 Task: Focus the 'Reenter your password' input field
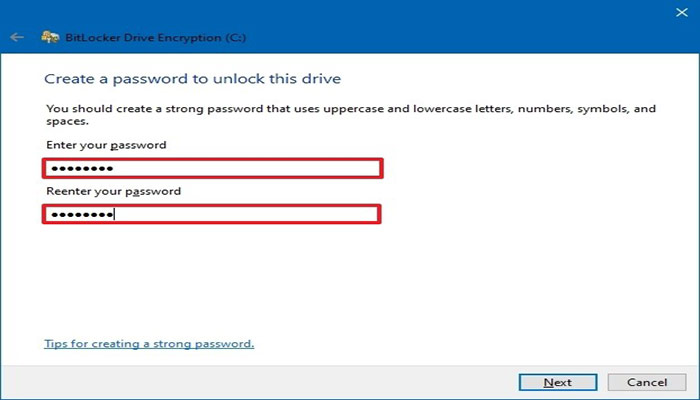(x=212, y=214)
